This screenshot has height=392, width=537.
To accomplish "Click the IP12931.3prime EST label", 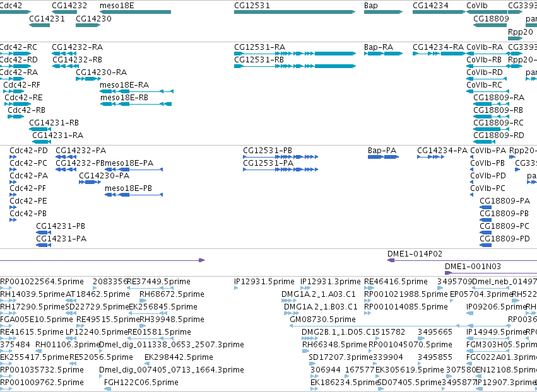I will tap(331, 282).
